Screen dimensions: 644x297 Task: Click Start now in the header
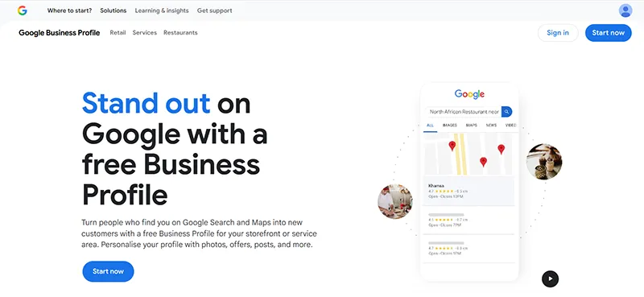pyautogui.click(x=609, y=33)
